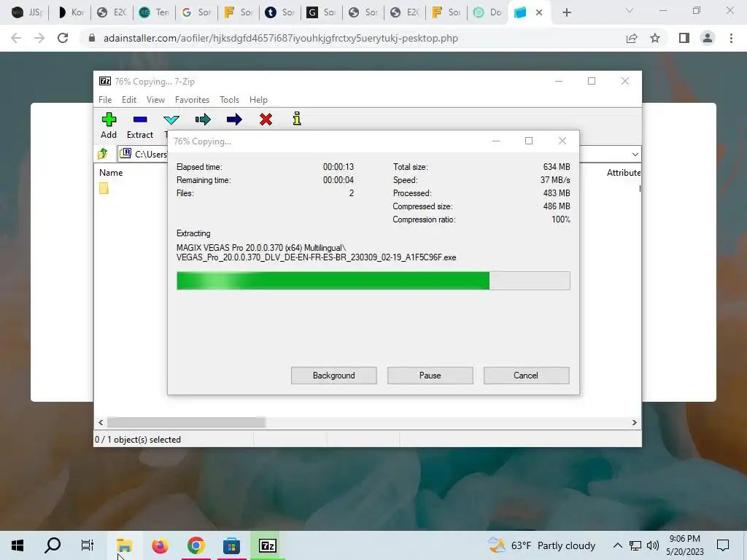Click the Name column header
The height and width of the screenshot is (560, 747).
111,172
